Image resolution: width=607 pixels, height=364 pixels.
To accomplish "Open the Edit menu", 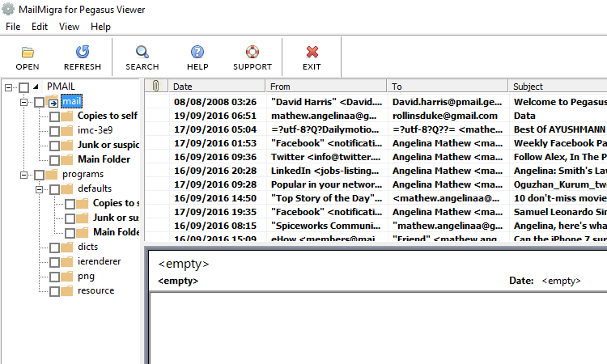I will point(40,27).
